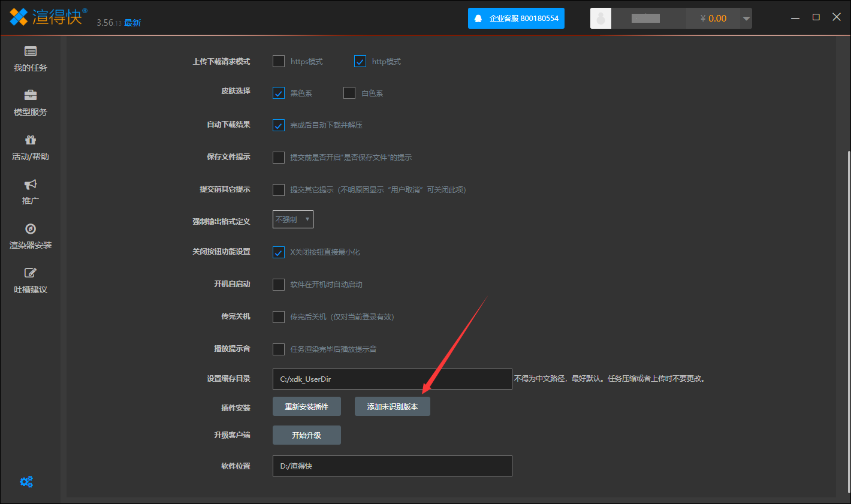Click the 3.56 version number
Image resolution: width=851 pixels, height=504 pixels.
(x=105, y=23)
